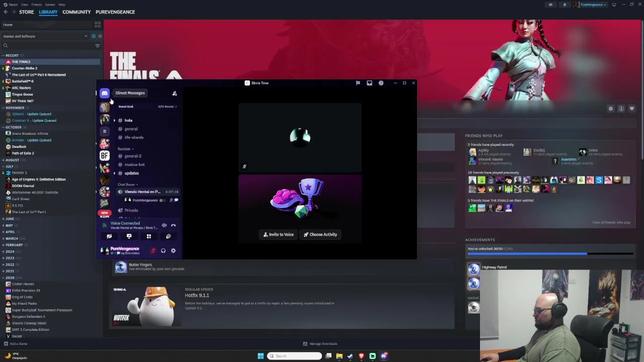Viewport: 644px width, 362px height.
Task: Open Windows Start button
Action: (x=261, y=356)
